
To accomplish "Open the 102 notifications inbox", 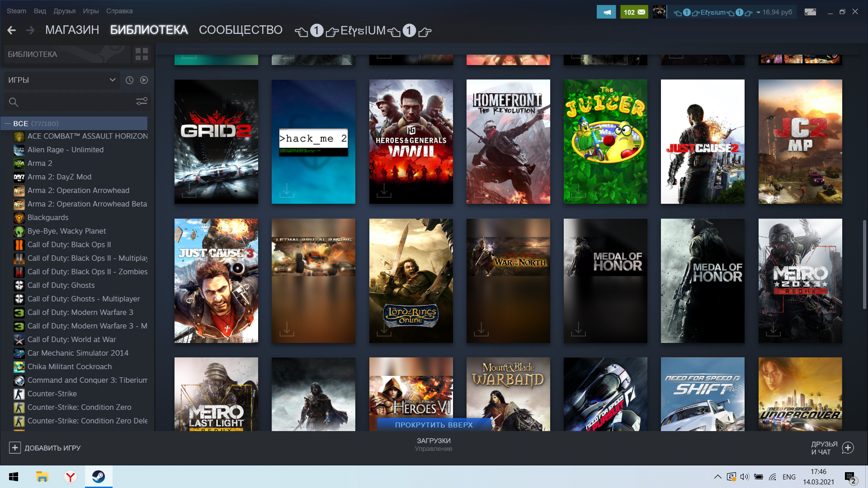I will tap(634, 12).
